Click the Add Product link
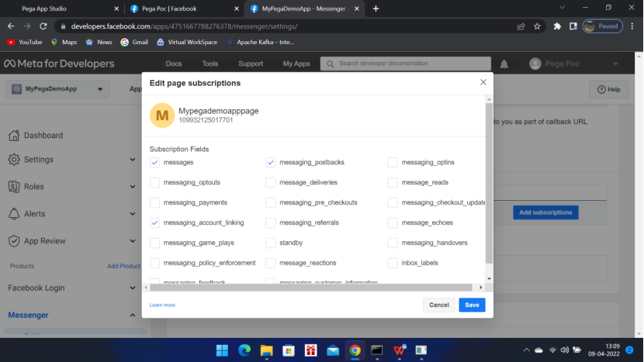 coord(123,266)
